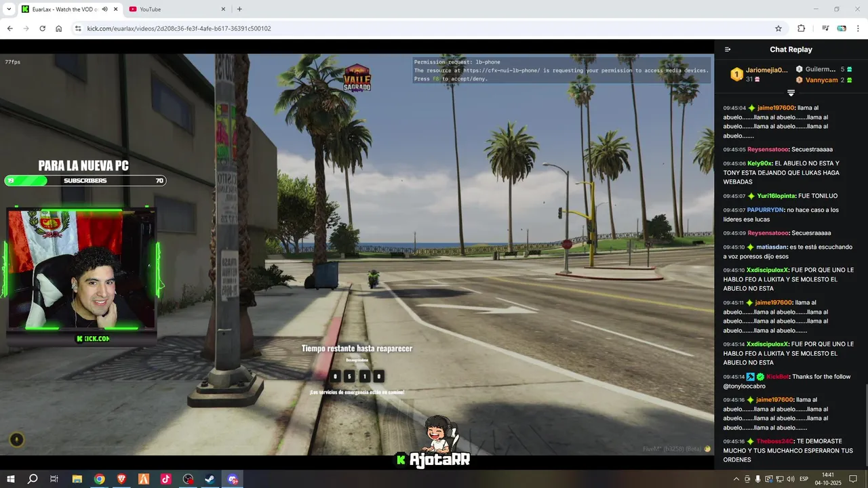Click message text 'FUE TONILUO'

click(x=818, y=196)
